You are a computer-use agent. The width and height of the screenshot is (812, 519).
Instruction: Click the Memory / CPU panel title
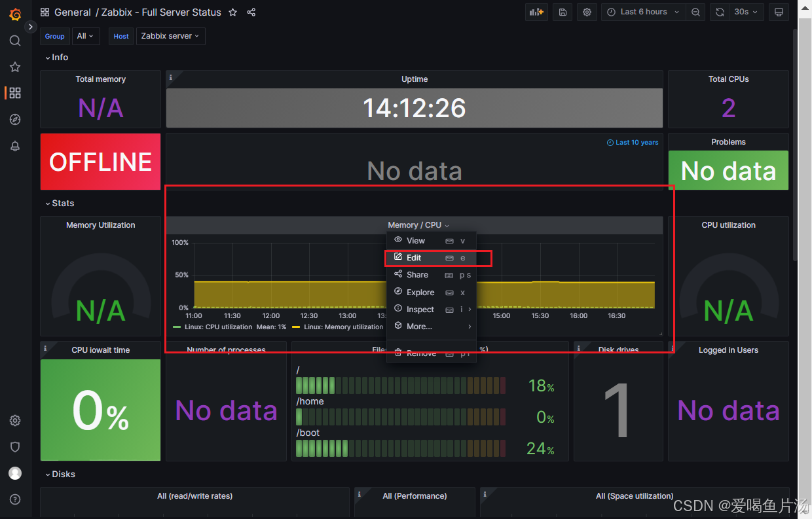(x=415, y=225)
